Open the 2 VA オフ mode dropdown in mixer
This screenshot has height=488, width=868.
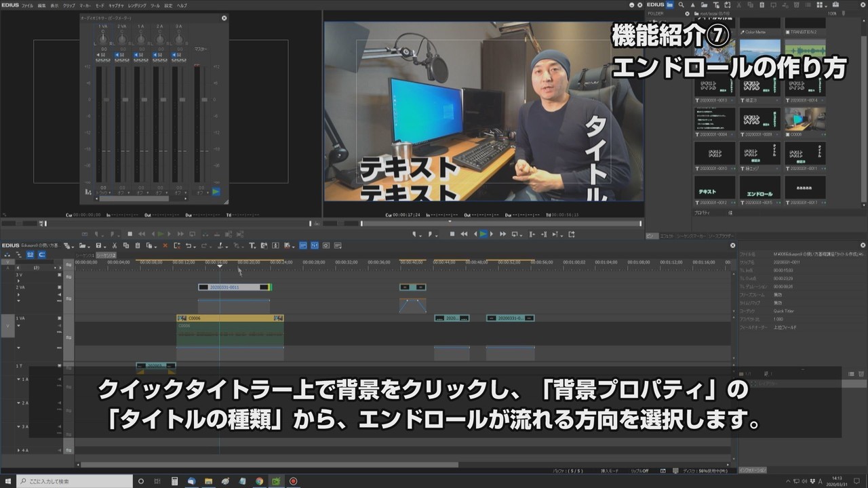122,192
